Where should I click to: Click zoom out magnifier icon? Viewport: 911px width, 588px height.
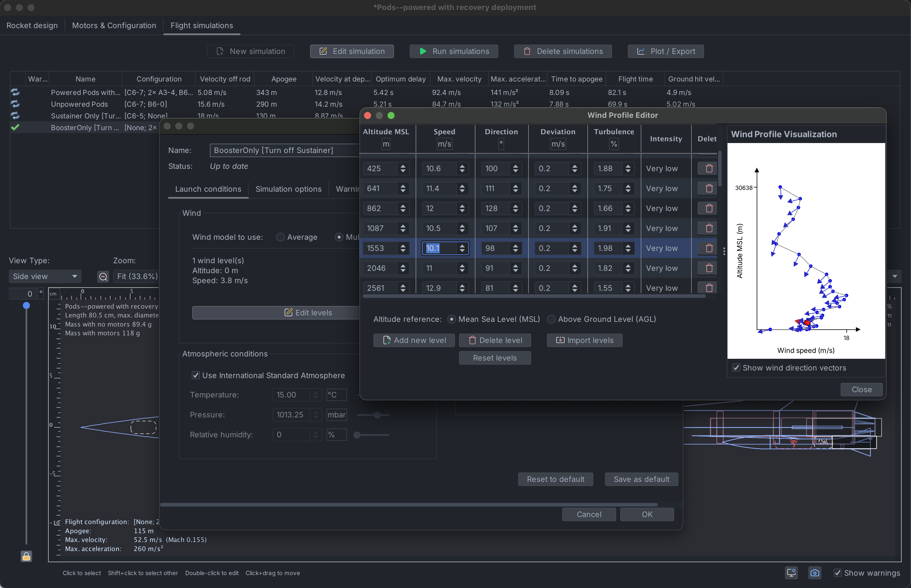click(103, 276)
